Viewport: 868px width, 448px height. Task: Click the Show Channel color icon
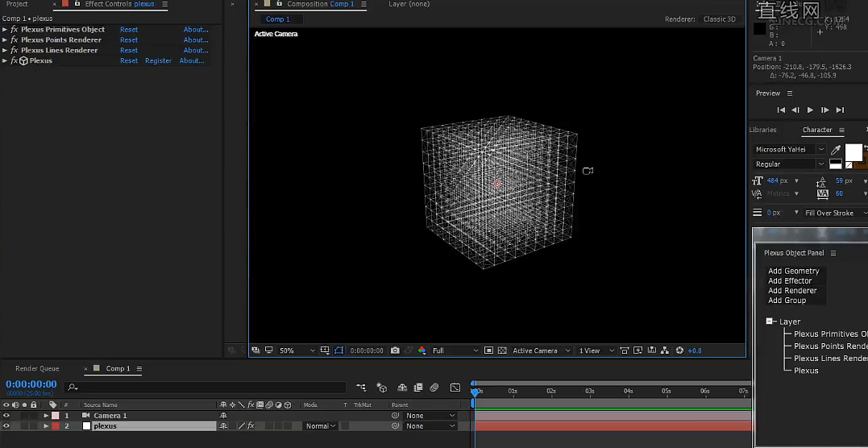[x=422, y=351]
